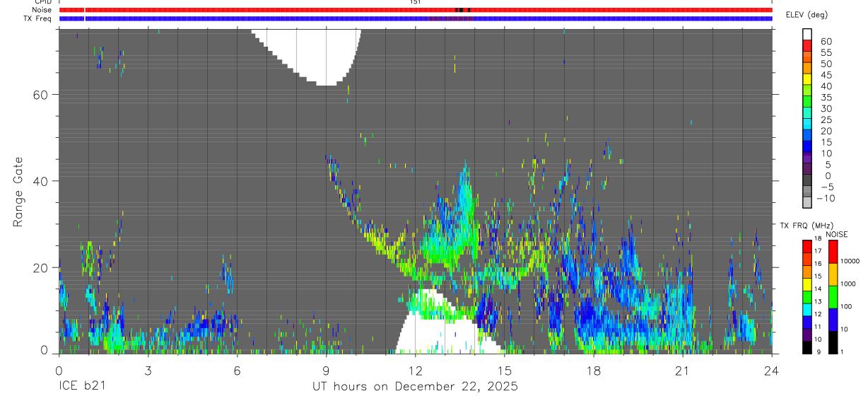
Task: Pick the blue 10–15 degree ELEV swatch
Action: (807, 147)
